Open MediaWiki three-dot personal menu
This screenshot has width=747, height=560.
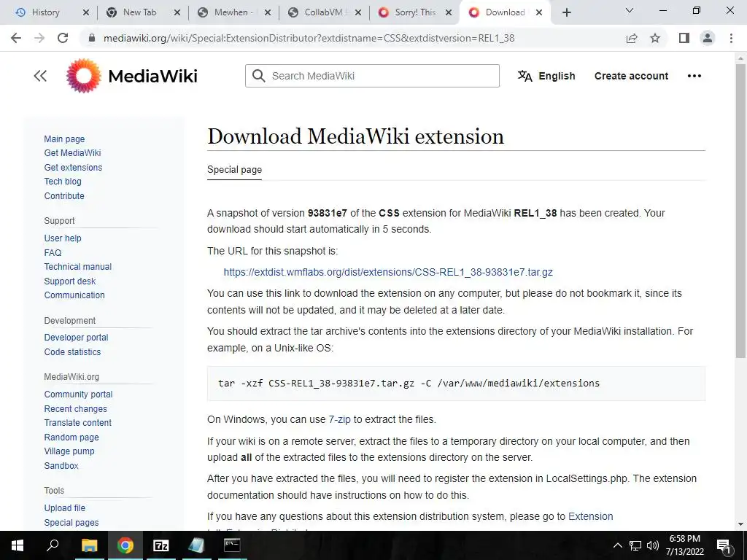tap(694, 76)
